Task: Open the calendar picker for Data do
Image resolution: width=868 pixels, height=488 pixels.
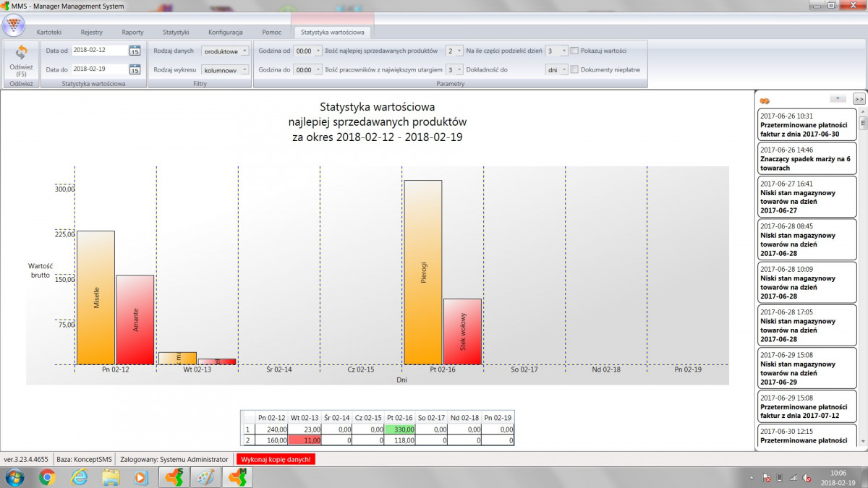Action: 135,69
